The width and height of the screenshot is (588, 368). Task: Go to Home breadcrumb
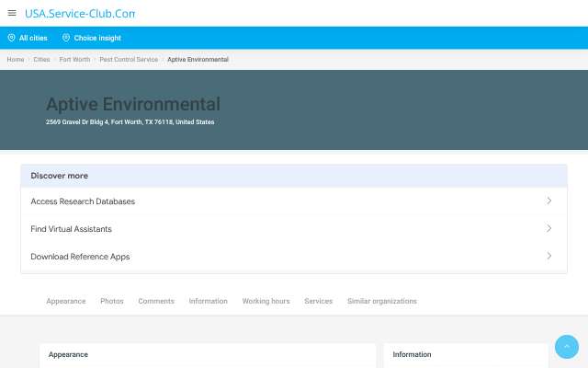pos(16,59)
